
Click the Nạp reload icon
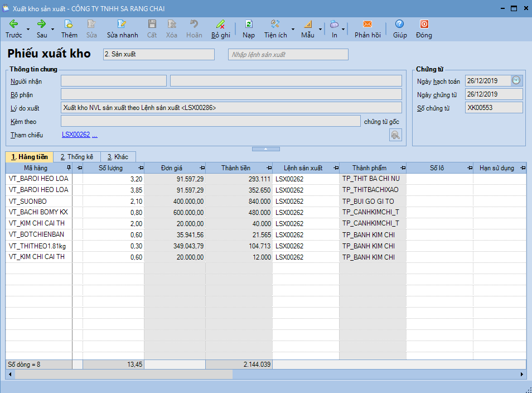(249, 24)
